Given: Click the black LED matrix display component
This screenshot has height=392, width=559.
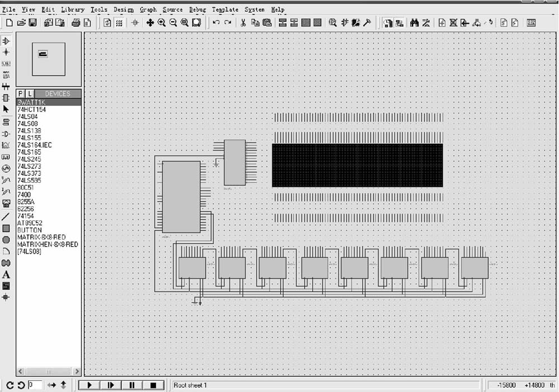Looking at the screenshot, I should tap(358, 165).
